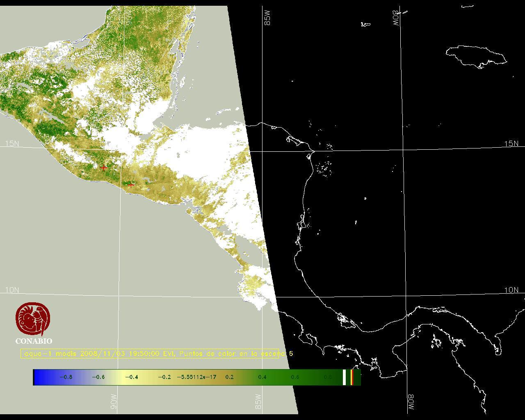Click the 15N latitude label on right edge
The image size is (525, 420).
point(511,144)
